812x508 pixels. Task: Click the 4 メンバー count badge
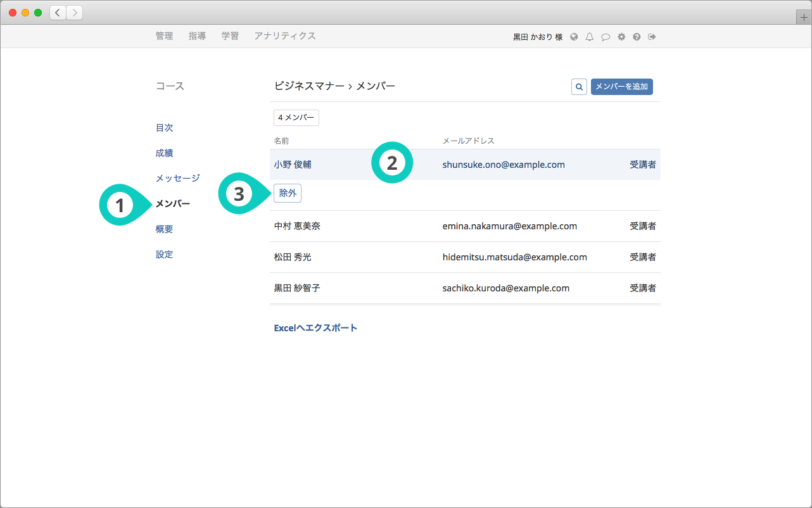296,118
